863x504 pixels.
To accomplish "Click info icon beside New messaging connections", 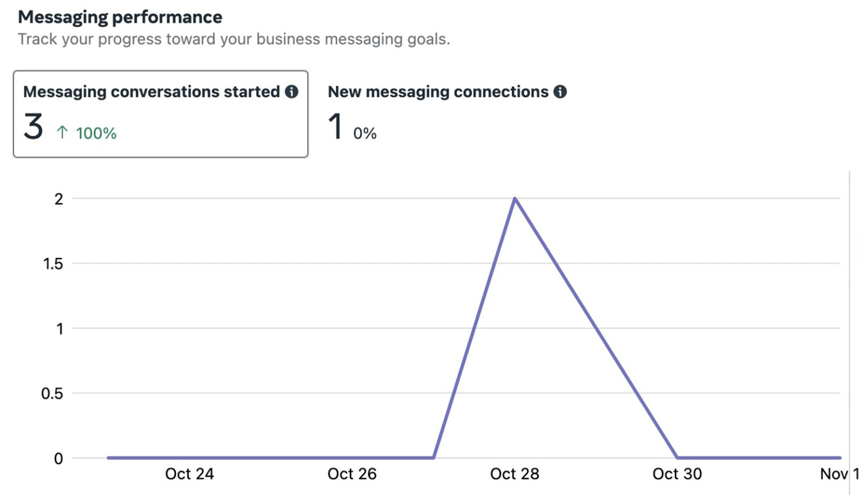I will 560,92.
